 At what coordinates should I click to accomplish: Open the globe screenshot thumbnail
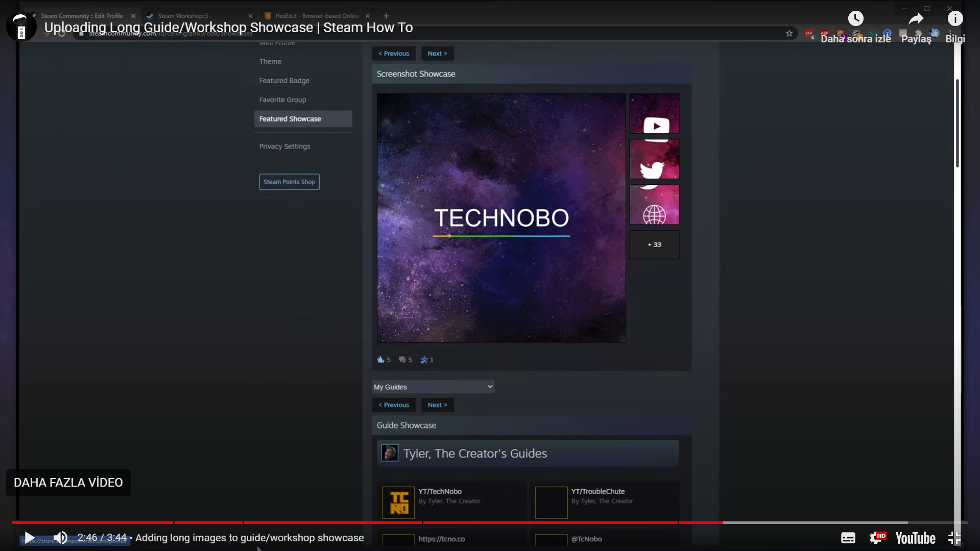click(x=654, y=205)
